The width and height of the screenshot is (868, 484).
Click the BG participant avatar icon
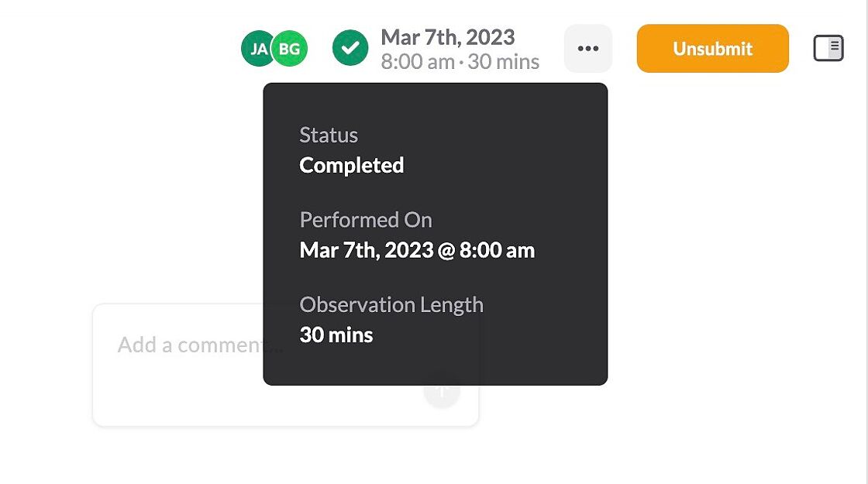point(288,48)
